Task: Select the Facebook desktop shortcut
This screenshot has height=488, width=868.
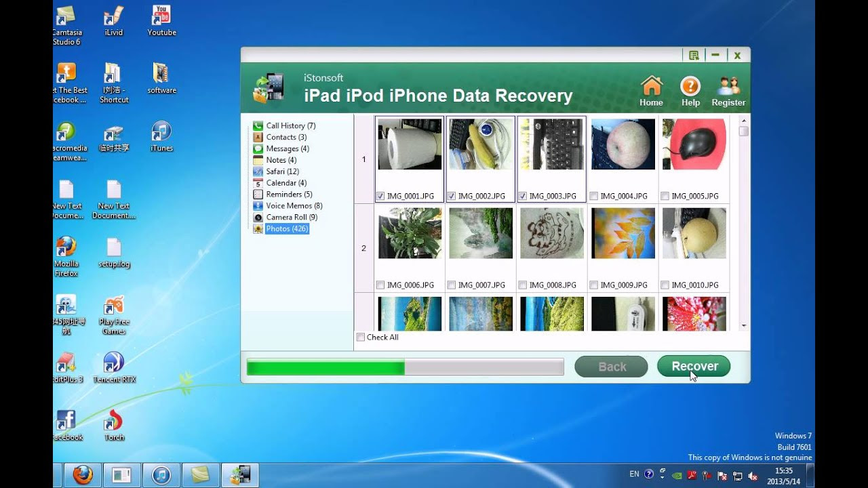Action: tap(67, 426)
